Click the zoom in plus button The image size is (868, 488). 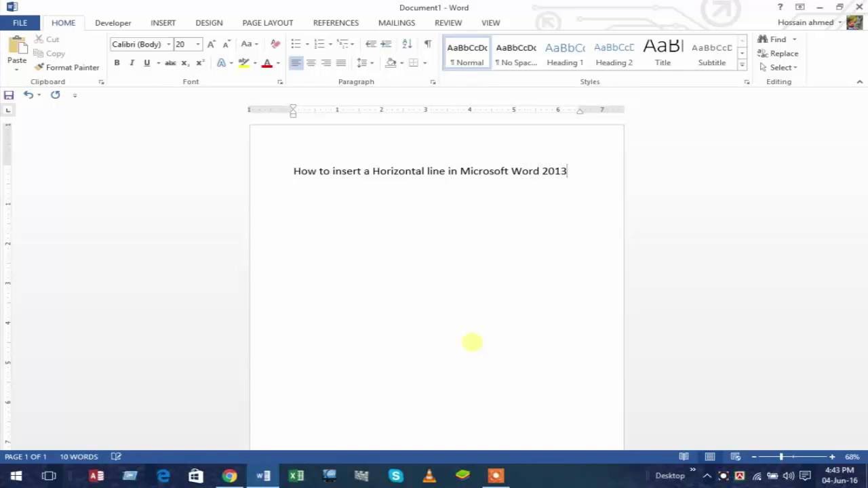pyautogui.click(x=832, y=457)
